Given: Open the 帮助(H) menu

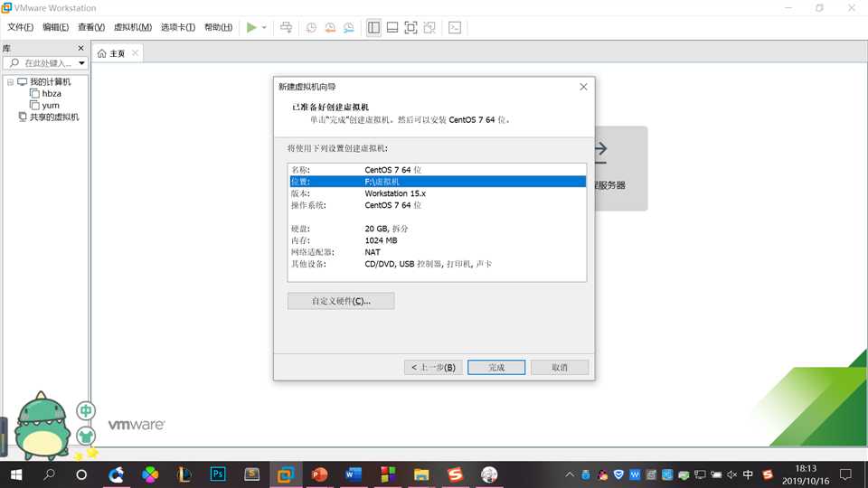Looking at the screenshot, I should [218, 27].
